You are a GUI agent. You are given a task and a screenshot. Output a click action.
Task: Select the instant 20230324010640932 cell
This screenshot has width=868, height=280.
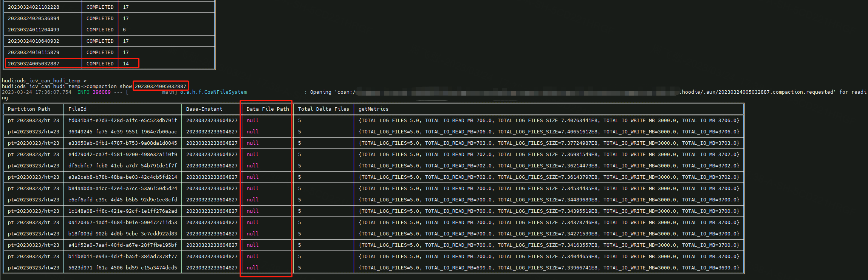(34, 41)
